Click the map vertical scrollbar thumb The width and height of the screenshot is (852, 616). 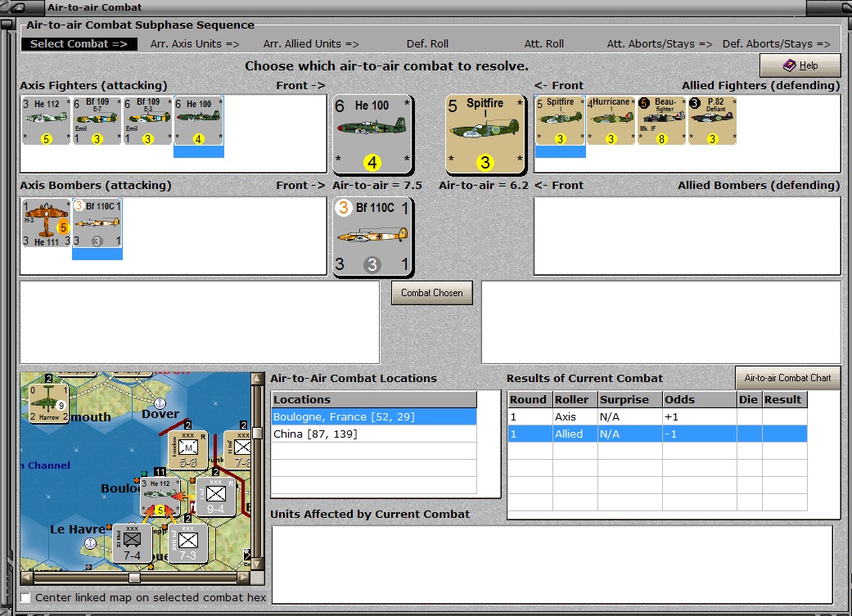click(258, 433)
